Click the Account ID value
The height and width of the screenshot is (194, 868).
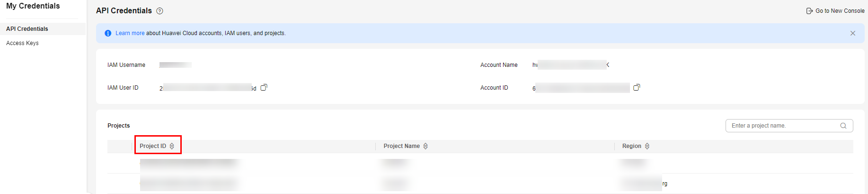[x=582, y=88]
